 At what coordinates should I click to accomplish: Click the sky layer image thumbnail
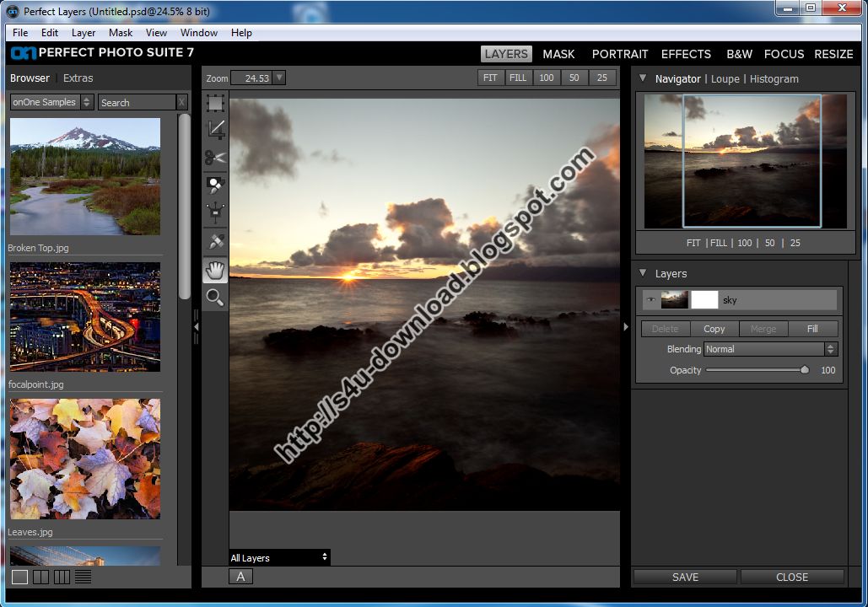tap(675, 300)
